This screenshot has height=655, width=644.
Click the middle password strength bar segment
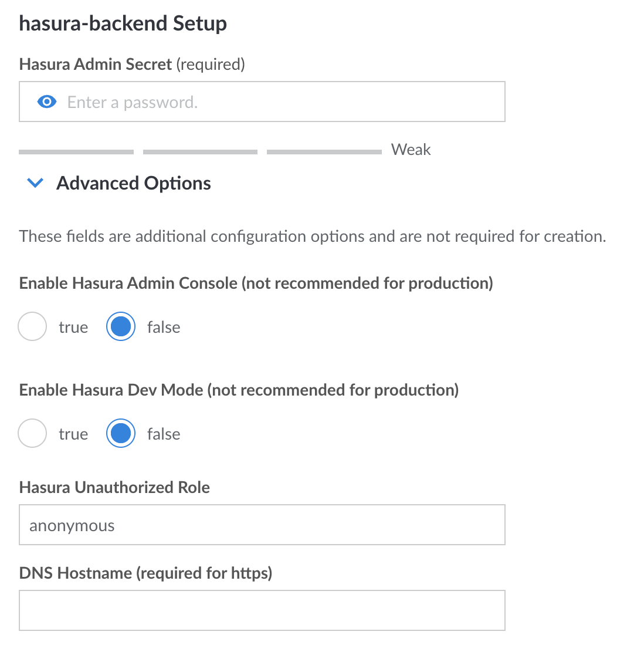click(201, 152)
